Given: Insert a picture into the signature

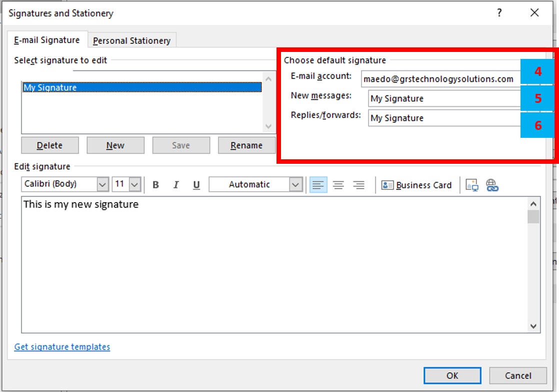Looking at the screenshot, I should click(471, 184).
